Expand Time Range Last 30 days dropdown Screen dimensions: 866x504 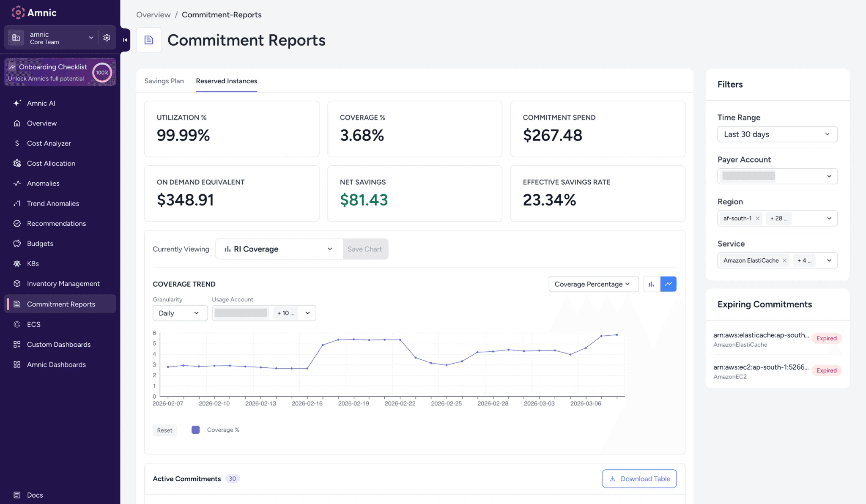[777, 134]
